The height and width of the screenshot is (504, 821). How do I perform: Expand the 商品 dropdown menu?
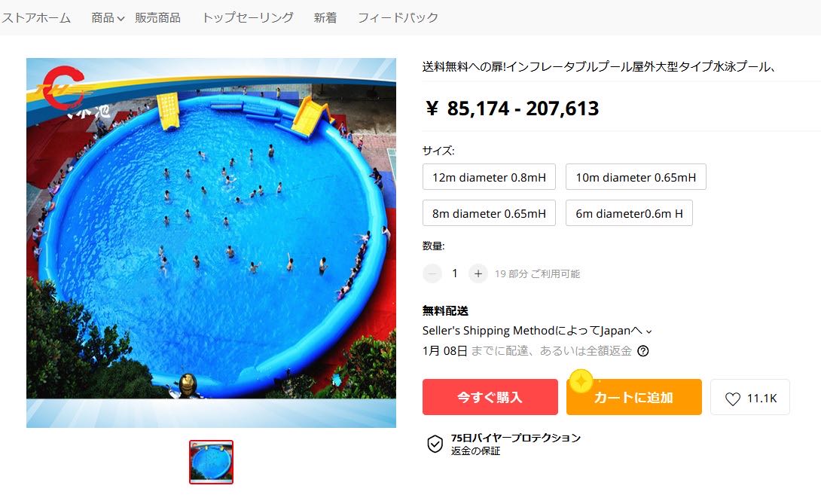click(108, 18)
